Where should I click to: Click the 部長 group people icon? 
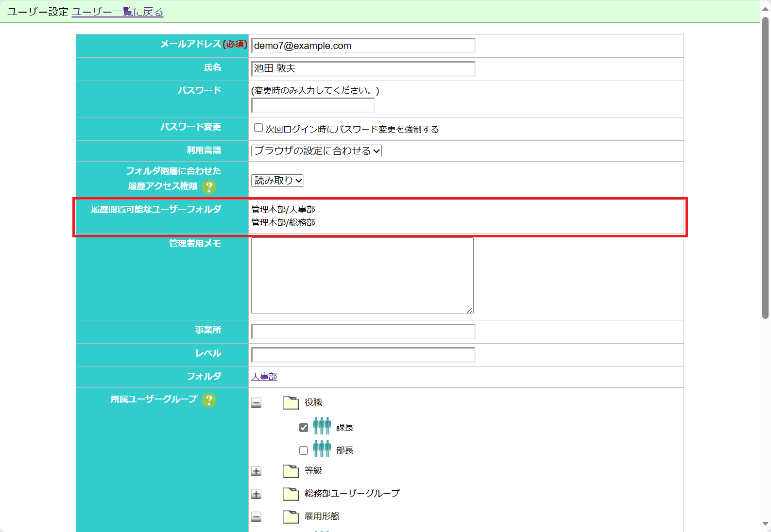[x=322, y=449]
